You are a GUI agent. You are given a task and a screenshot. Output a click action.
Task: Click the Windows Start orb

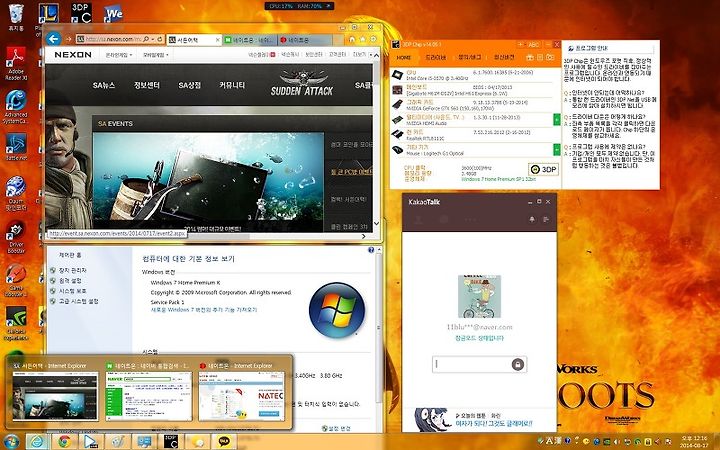click(11, 442)
